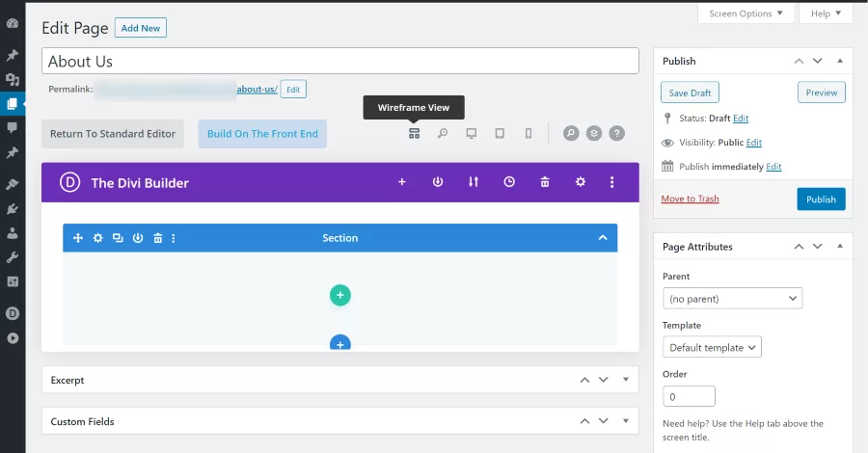868x453 pixels.
Task: Click the Order number field
Action: tap(689, 396)
